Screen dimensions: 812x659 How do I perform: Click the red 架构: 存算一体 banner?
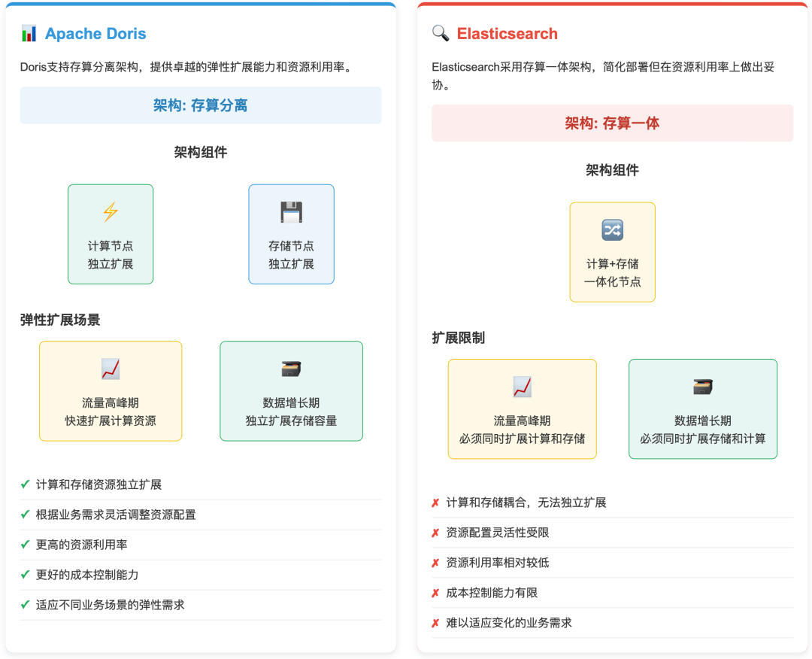tap(613, 123)
